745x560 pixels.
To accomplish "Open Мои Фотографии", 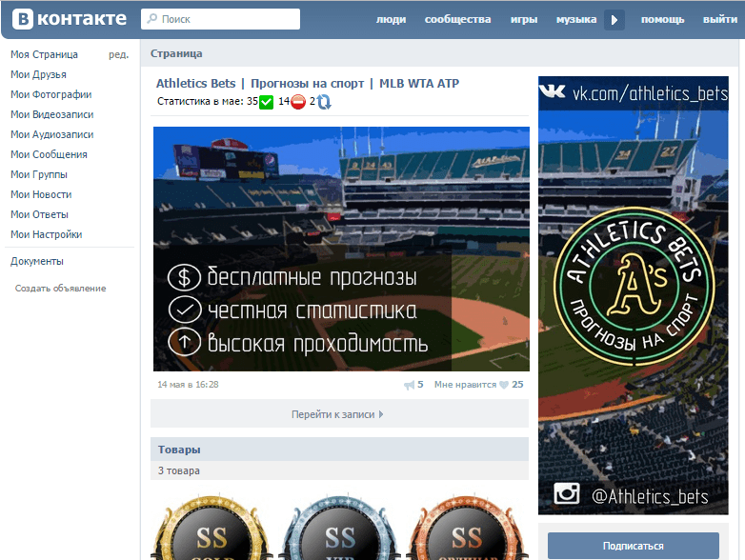I will click(x=51, y=94).
